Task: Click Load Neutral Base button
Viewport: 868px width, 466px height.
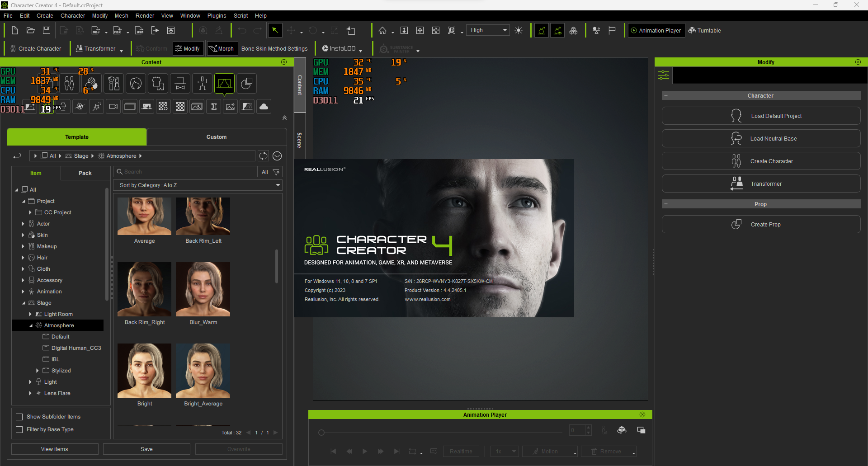Action: pos(761,139)
